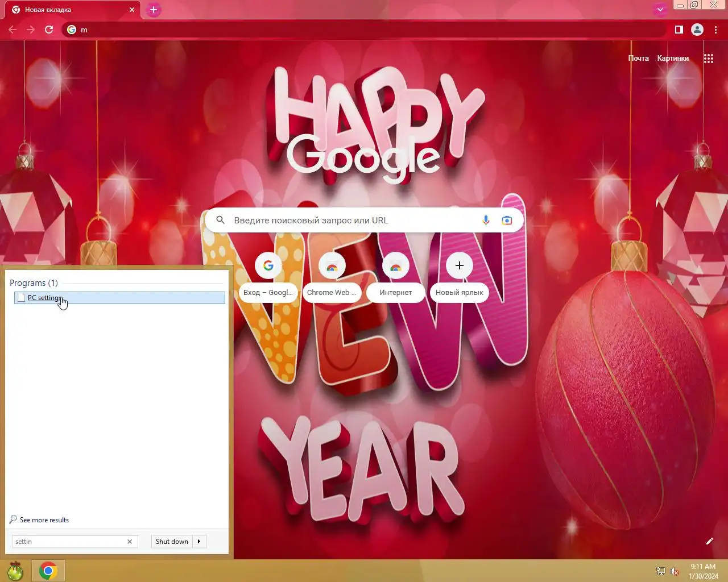This screenshot has width=728, height=582.
Task: Select the Новая вкладка tab
Action: tap(73, 10)
